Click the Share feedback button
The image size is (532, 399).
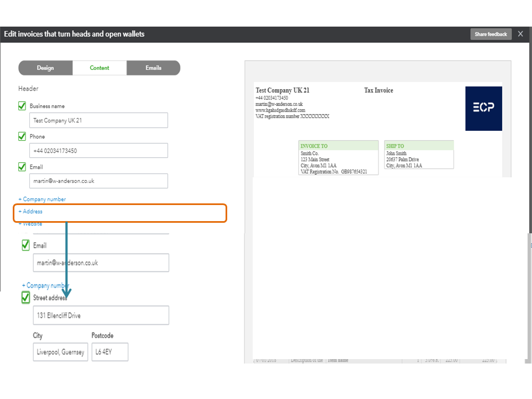click(x=490, y=34)
